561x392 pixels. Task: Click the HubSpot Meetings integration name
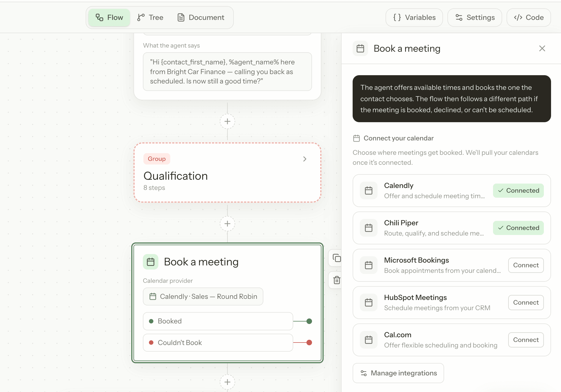[x=415, y=297]
